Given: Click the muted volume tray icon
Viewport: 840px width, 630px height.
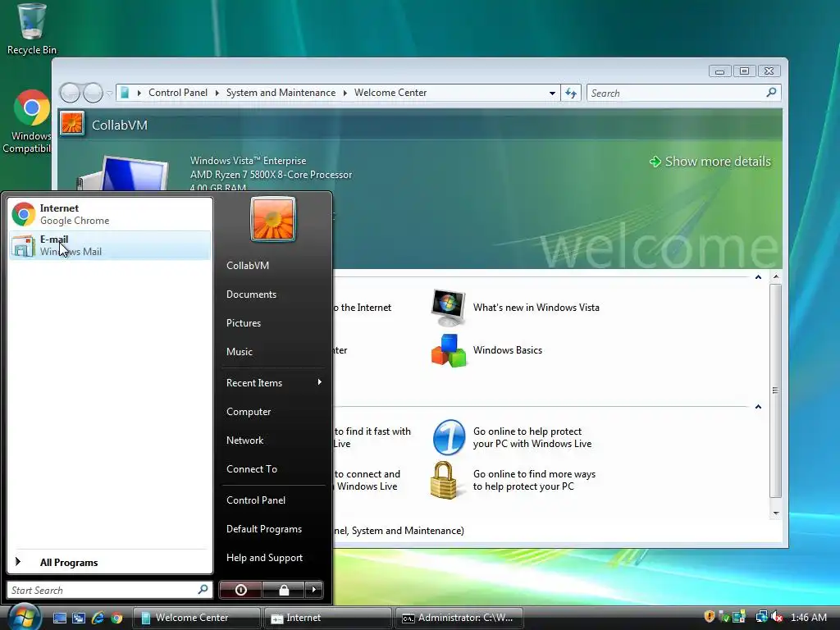Looking at the screenshot, I should click(777, 617).
